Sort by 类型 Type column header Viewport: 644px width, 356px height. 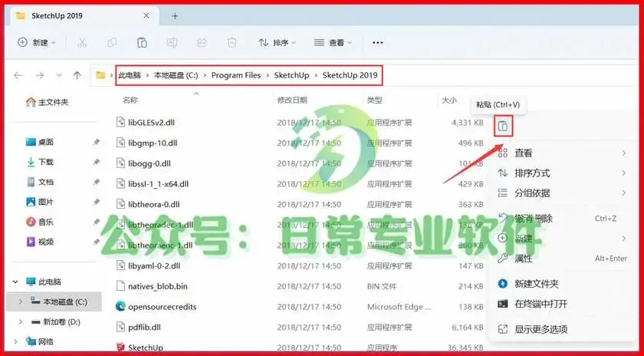[x=375, y=100]
